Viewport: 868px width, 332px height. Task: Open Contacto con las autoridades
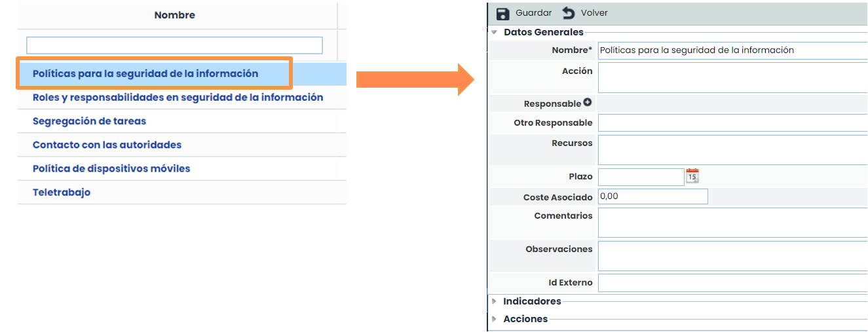107,145
